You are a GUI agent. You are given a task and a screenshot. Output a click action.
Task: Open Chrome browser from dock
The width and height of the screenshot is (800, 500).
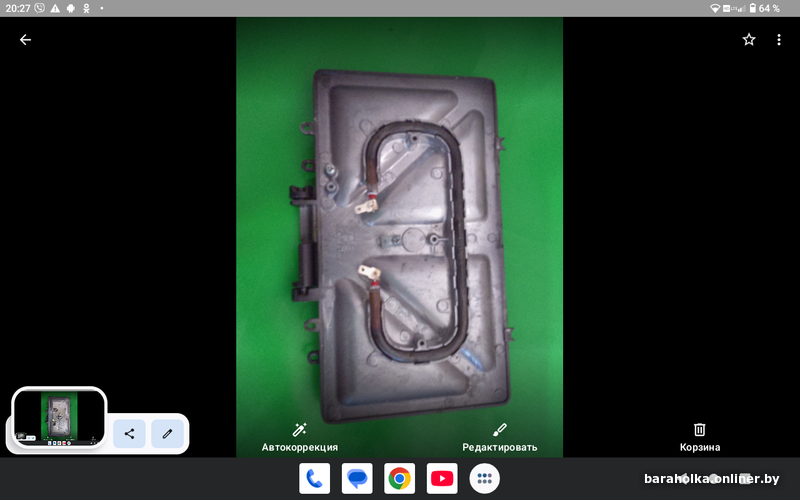399,479
